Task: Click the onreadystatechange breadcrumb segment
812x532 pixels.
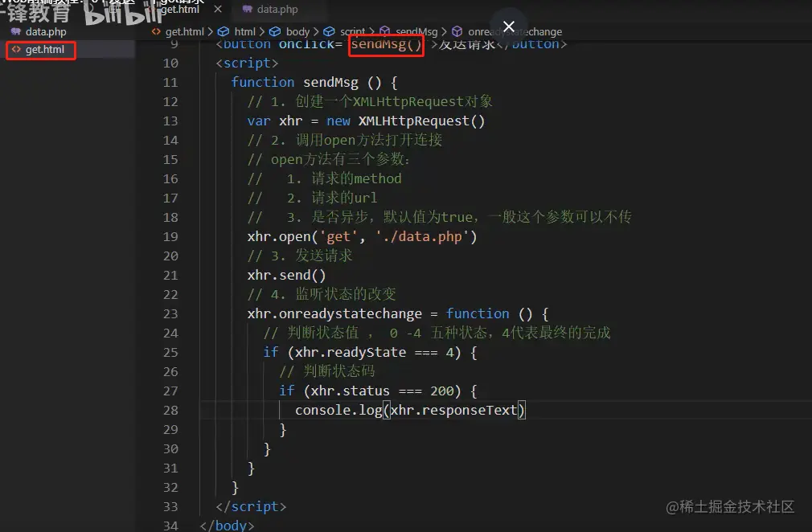Action: [515, 32]
